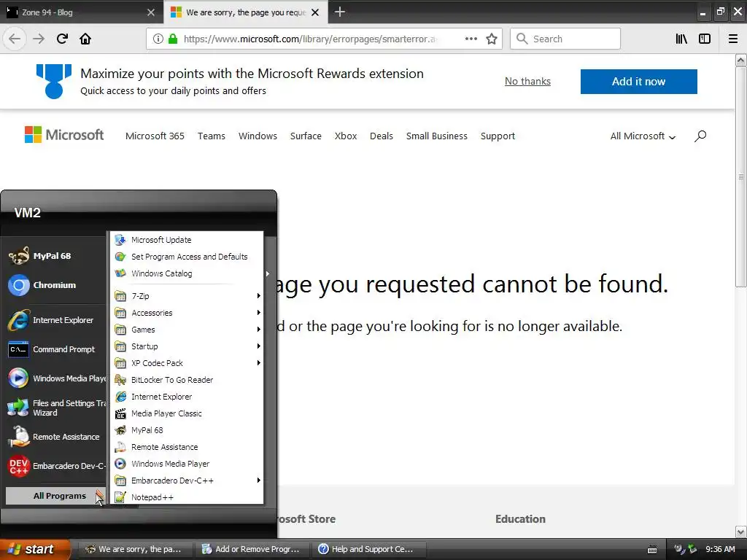This screenshot has width=747, height=560.
Task: Open Remote Assistance in left start list
Action: [x=53, y=437]
